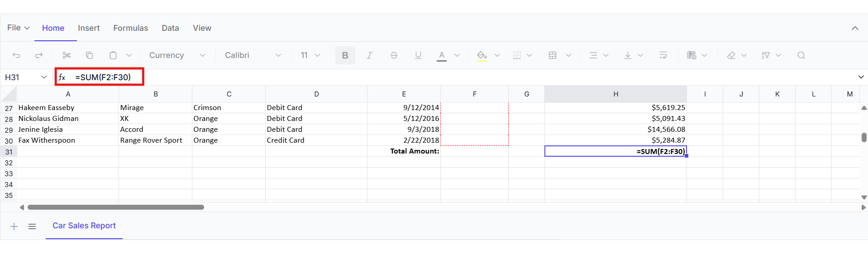Select column H header

(615, 94)
